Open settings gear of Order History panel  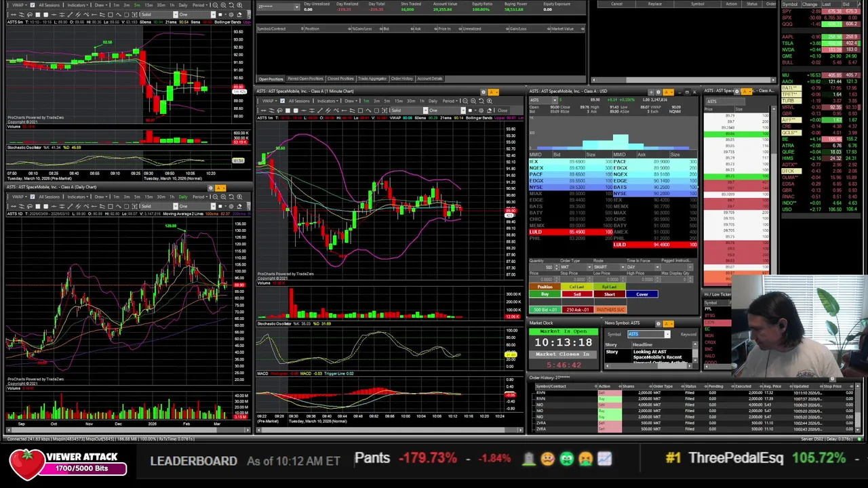tap(832, 378)
